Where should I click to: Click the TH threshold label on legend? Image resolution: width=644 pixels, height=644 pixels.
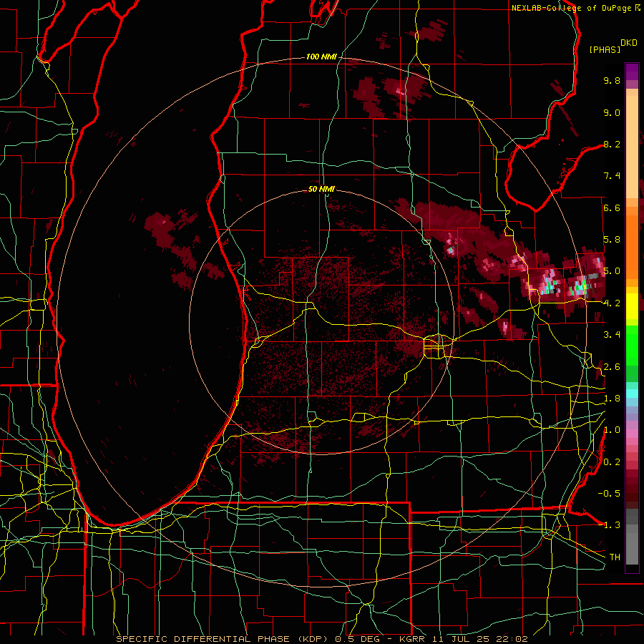[615, 557]
